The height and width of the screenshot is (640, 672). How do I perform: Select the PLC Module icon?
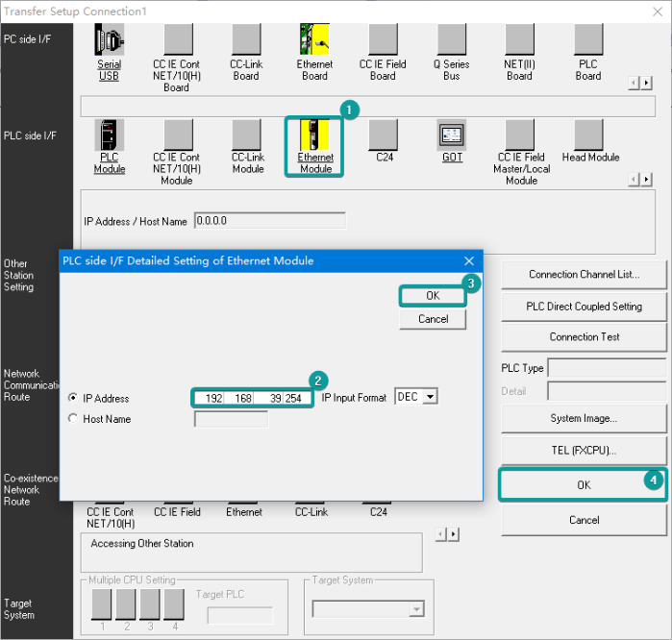110,135
